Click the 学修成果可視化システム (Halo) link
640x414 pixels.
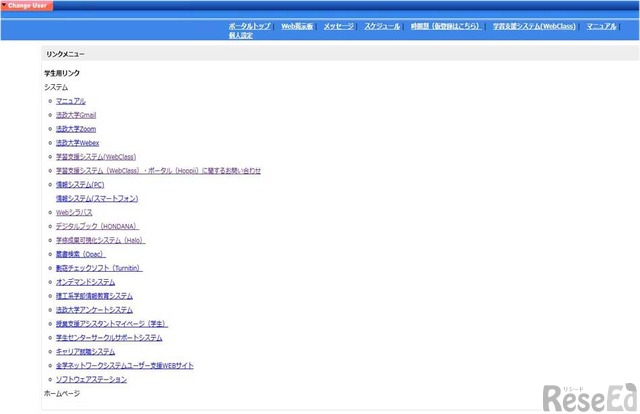pyautogui.click(x=100, y=240)
